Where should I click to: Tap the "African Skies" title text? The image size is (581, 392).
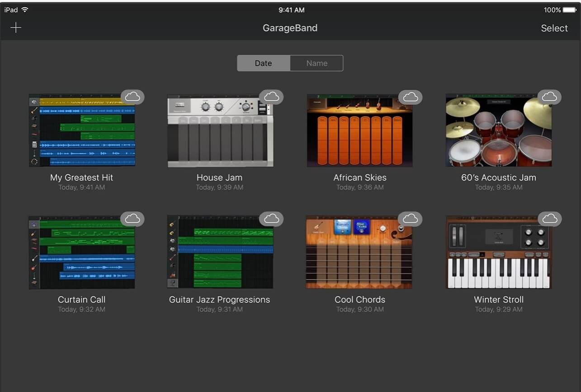(x=360, y=177)
